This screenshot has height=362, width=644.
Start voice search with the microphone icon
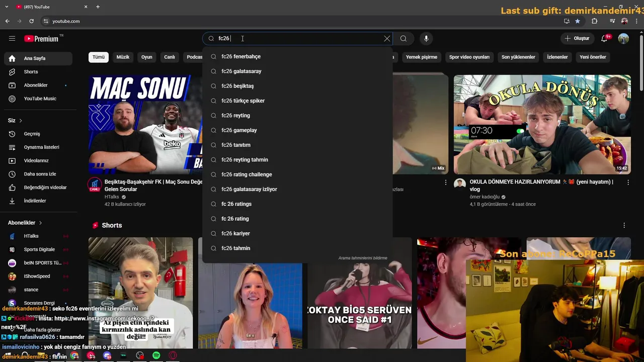[426, 39]
